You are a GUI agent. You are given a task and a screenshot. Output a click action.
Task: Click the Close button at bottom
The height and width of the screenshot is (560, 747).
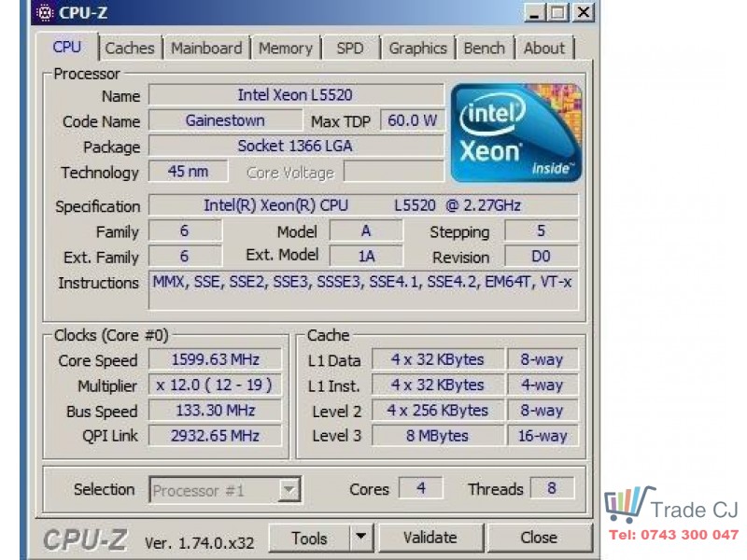539,538
